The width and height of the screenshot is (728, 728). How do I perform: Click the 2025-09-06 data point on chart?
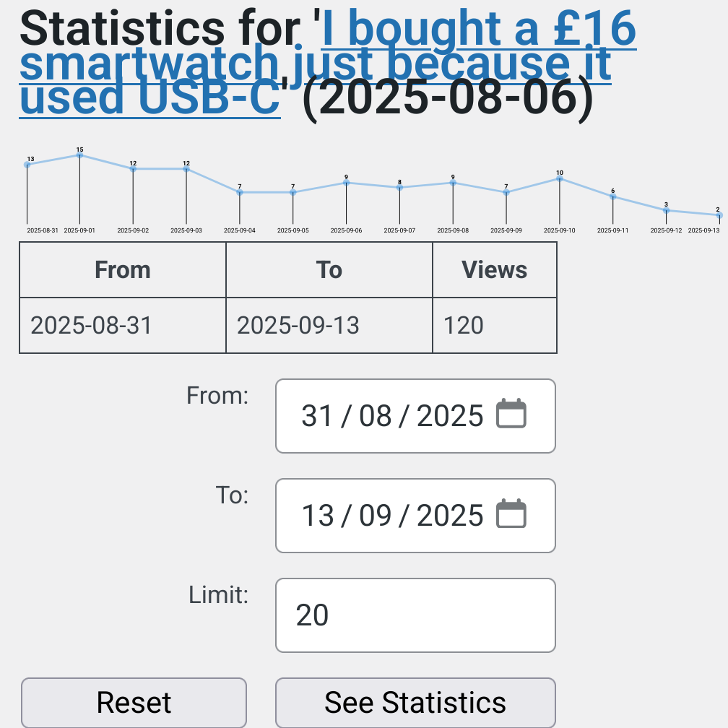point(346,183)
